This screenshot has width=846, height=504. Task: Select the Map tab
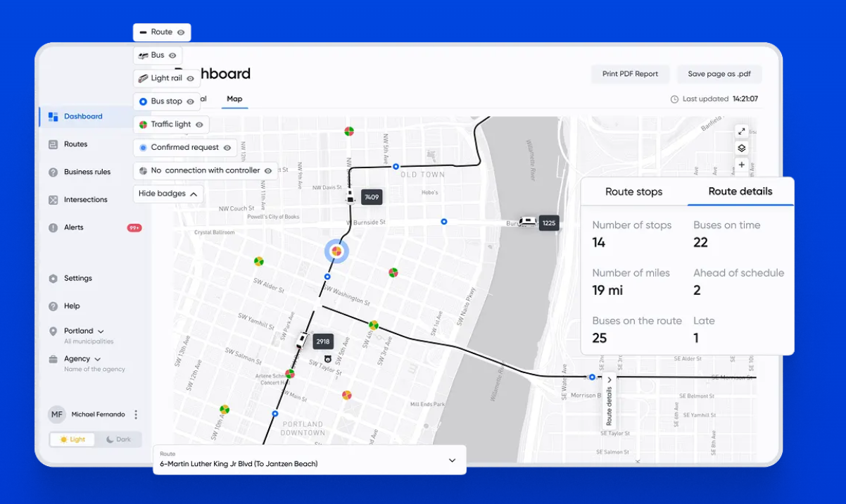point(234,99)
